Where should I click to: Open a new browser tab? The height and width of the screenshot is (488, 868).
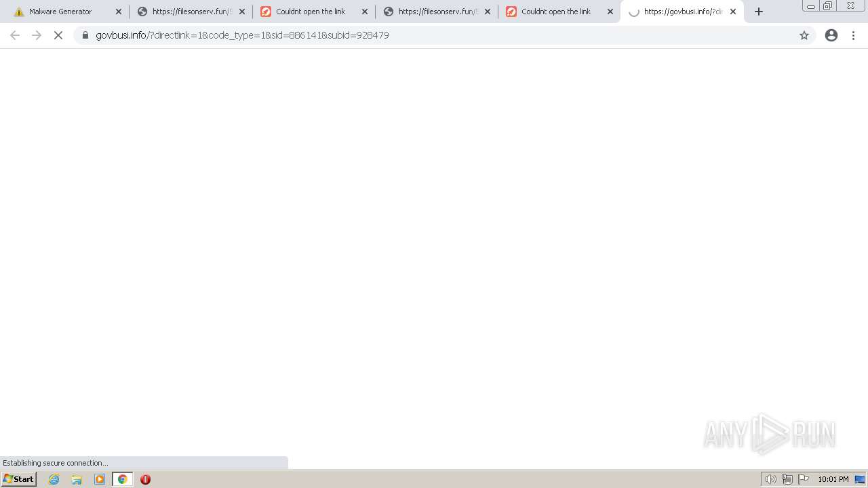tap(759, 12)
